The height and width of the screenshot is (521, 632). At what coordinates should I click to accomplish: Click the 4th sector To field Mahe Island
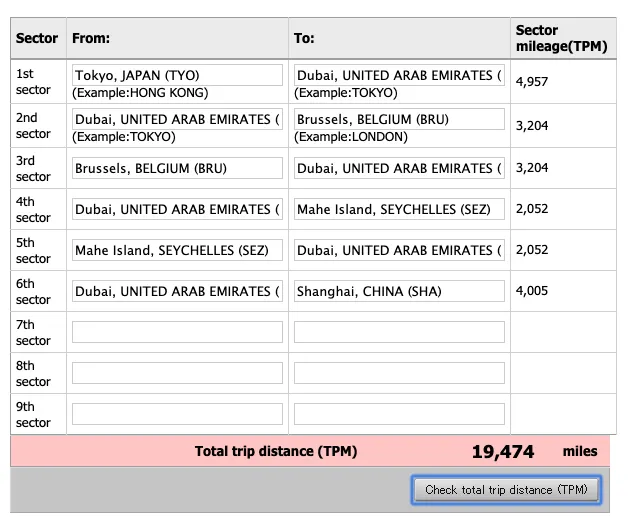399,210
